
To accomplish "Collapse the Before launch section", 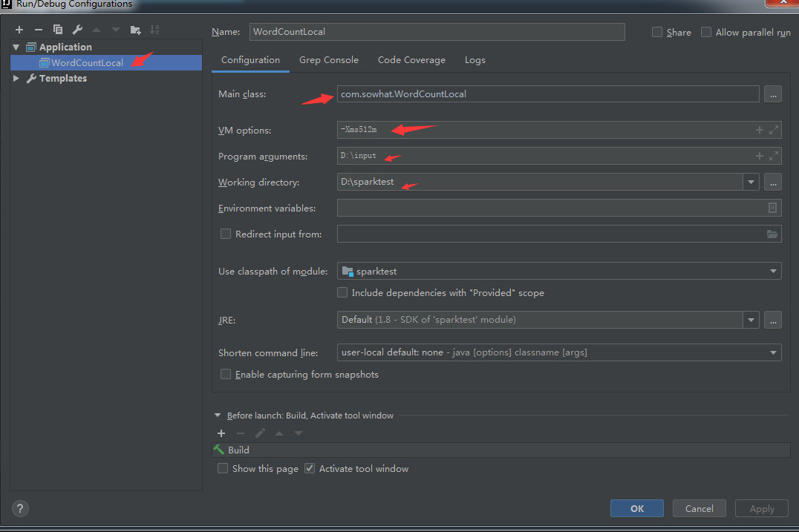I will point(218,416).
